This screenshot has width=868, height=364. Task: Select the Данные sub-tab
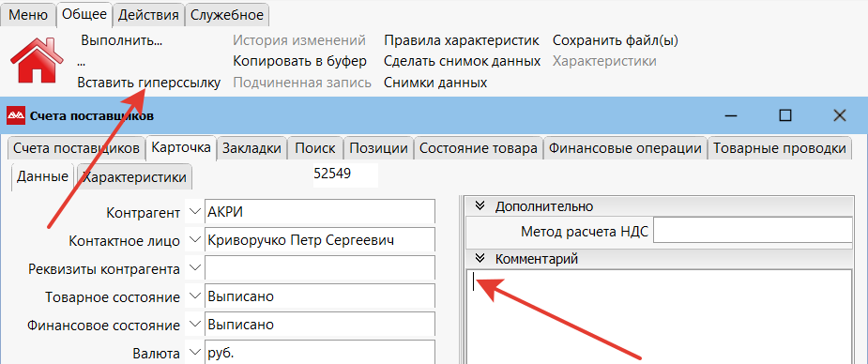pyautogui.click(x=42, y=177)
